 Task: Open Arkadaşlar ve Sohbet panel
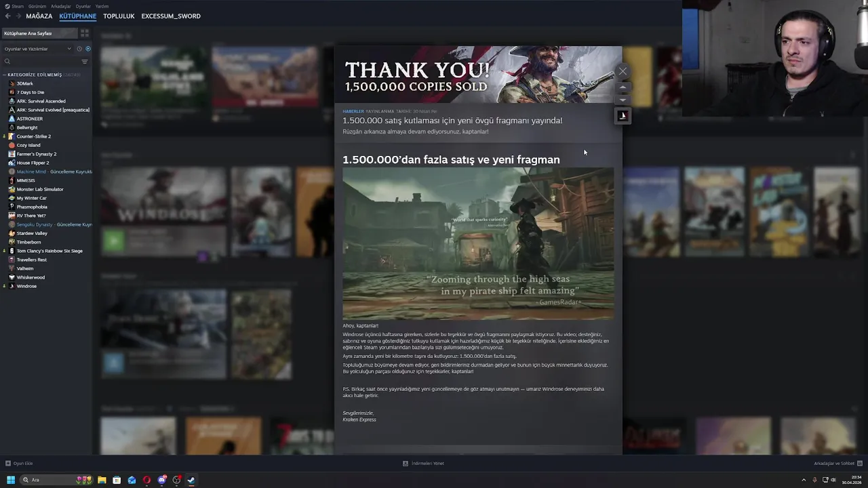coord(838,464)
